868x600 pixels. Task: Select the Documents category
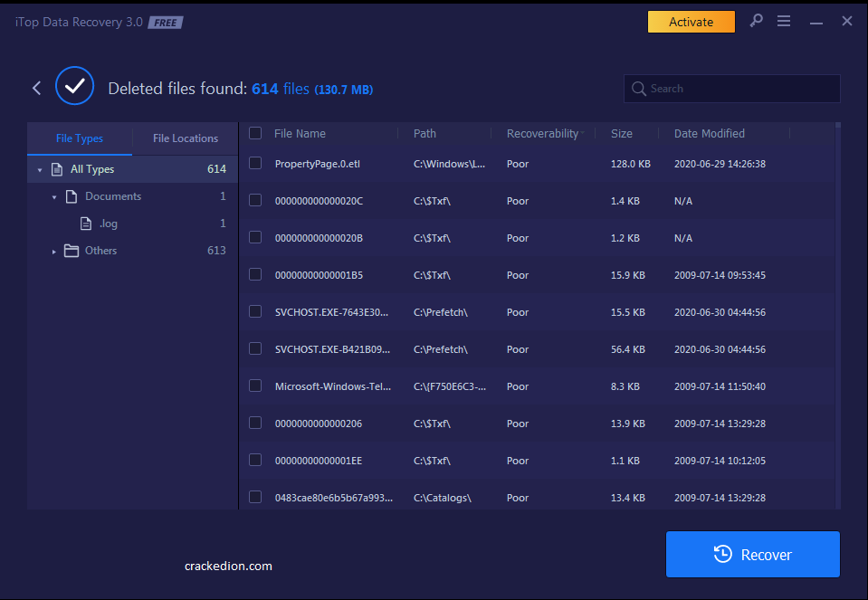coord(133,196)
